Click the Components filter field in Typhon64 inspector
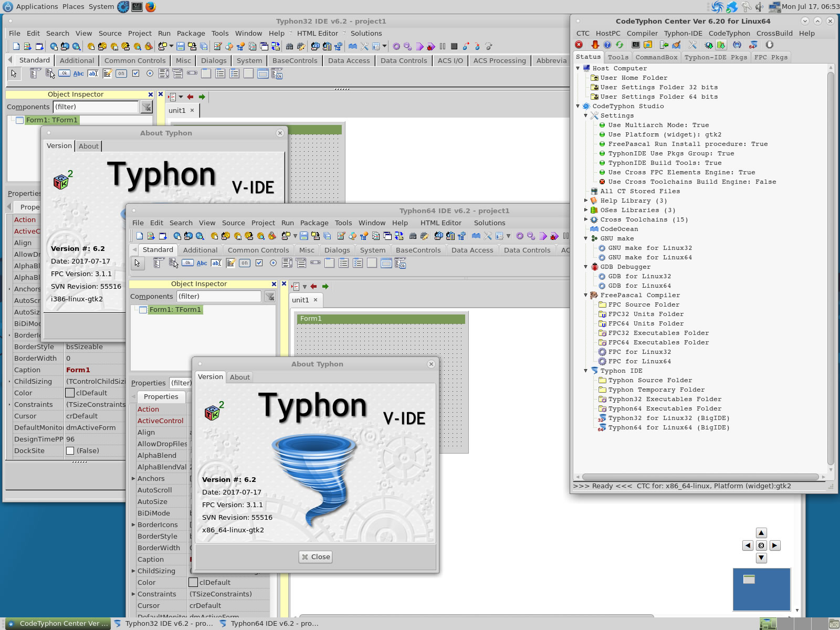 (219, 297)
